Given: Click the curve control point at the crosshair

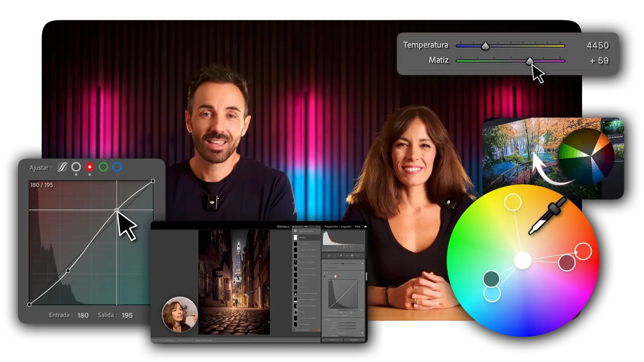Looking at the screenshot, I should coord(117,210).
